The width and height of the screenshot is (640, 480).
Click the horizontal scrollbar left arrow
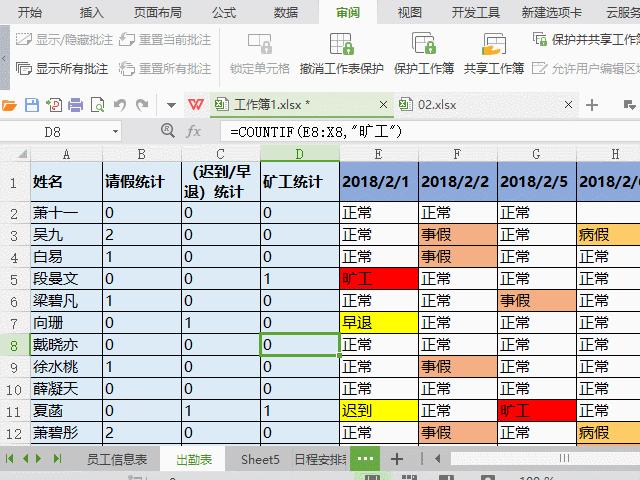point(437,458)
